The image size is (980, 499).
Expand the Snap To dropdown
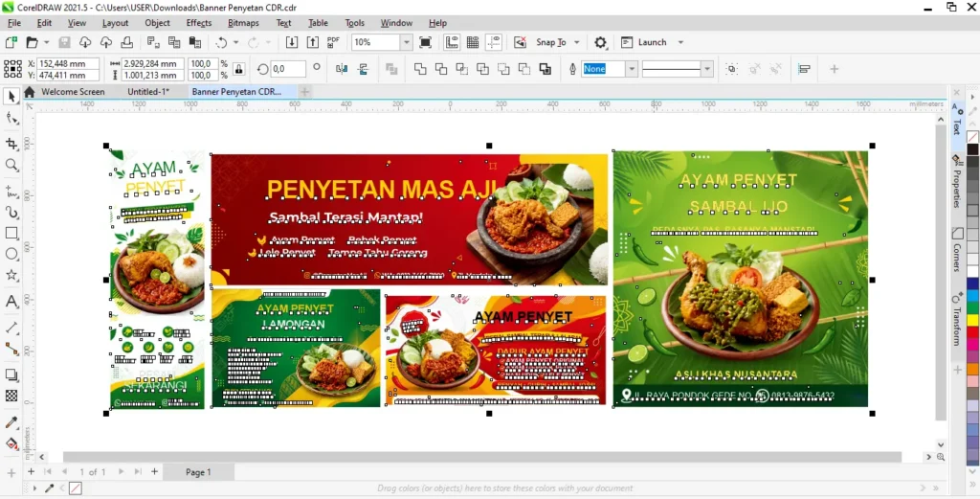tap(576, 42)
